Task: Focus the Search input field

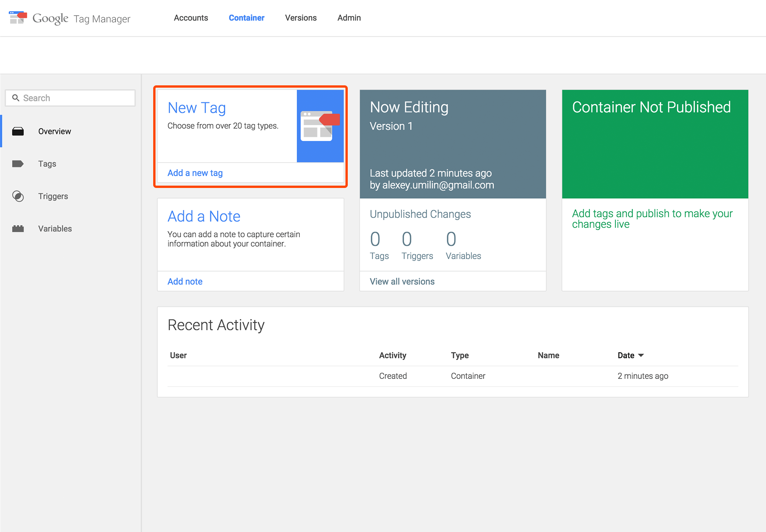Action: click(77, 98)
